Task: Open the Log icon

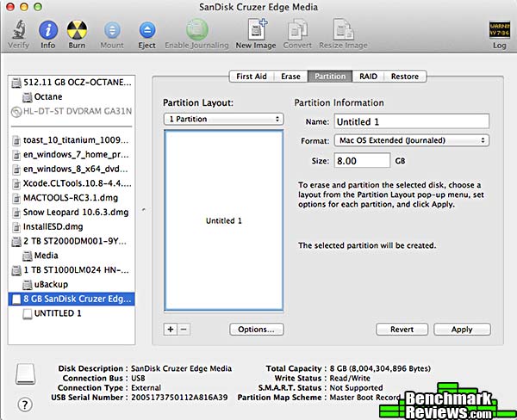Action: pyautogui.click(x=499, y=30)
